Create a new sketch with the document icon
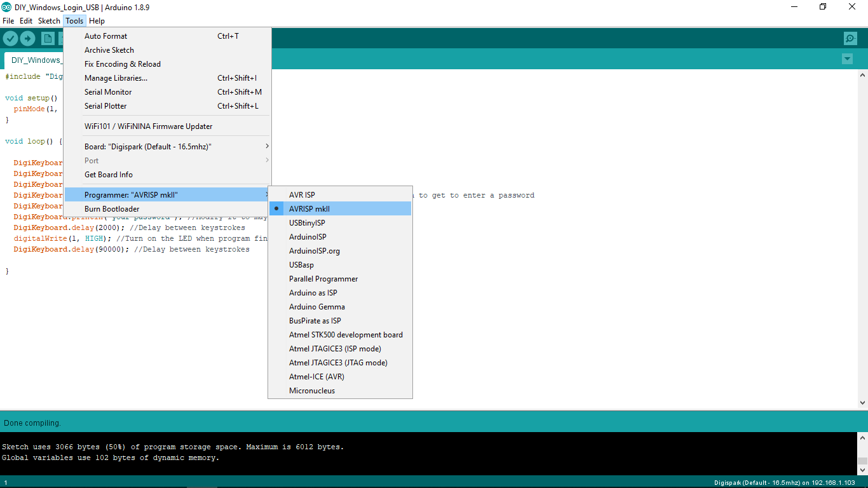Screen dimensions: 868x488 48,38
